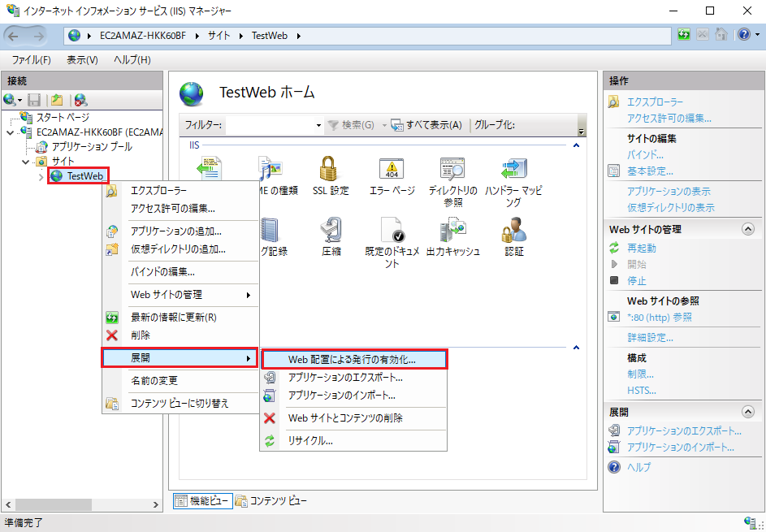The height and width of the screenshot is (532, 766).
Task: Click the filter text input field
Action: point(270,126)
